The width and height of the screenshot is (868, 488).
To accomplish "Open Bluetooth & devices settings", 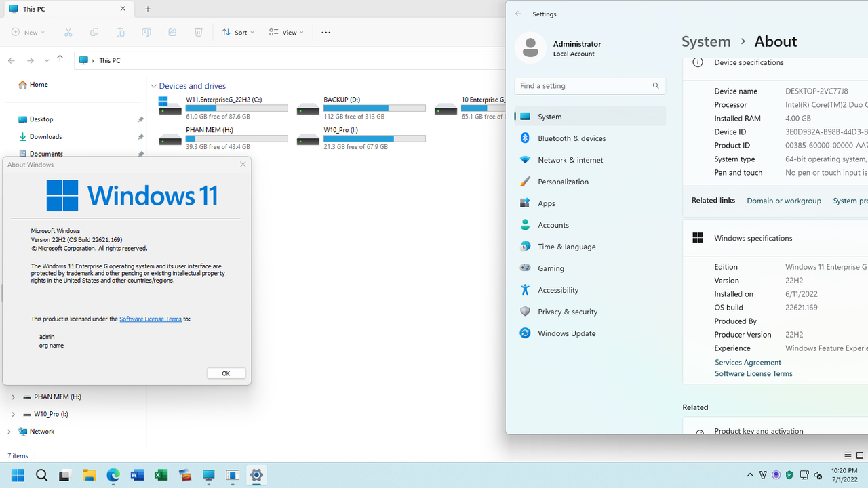I will click(590, 138).
